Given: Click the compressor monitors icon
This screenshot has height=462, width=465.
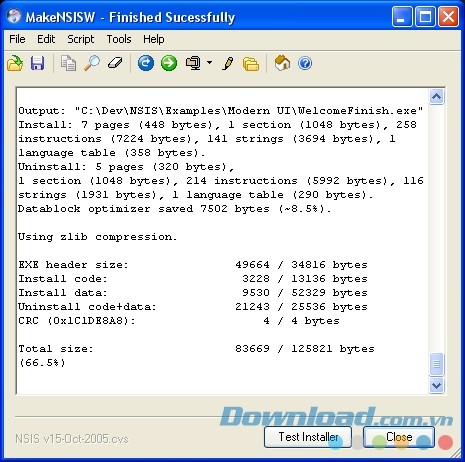Looking at the screenshot, I should click(193, 63).
